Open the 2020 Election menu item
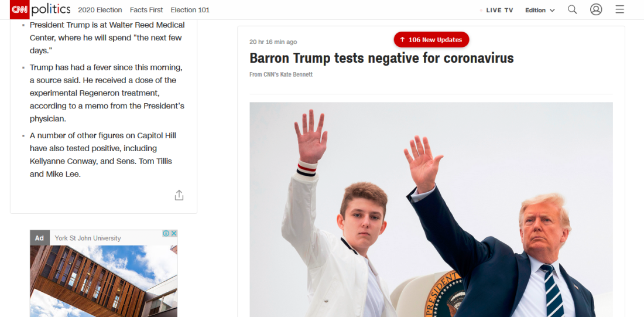Image resolution: width=644 pixels, height=317 pixels. (100, 10)
